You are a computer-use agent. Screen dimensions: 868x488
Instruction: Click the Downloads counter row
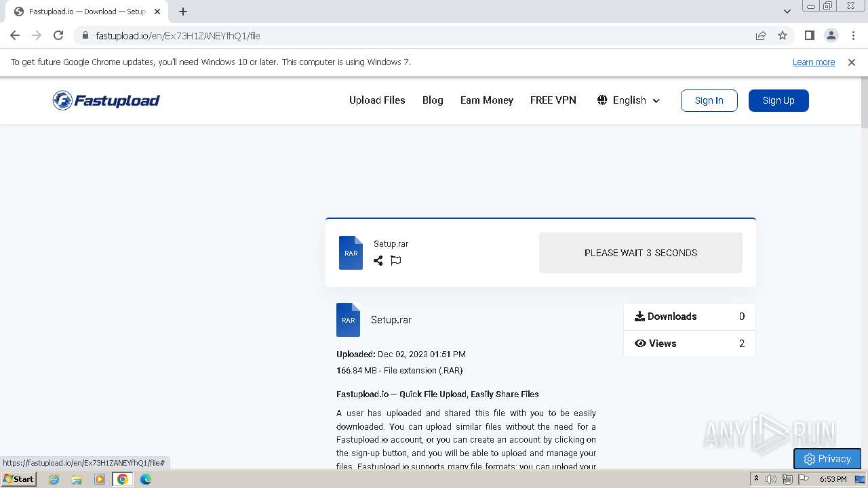689,317
